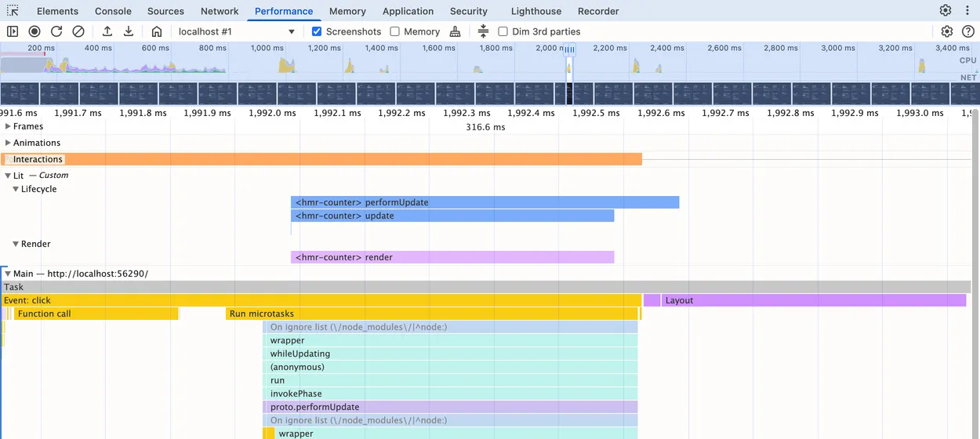980x439 pixels.
Task: Toggle the Screenshots checkbox
Action: click(x=317, y=31)
